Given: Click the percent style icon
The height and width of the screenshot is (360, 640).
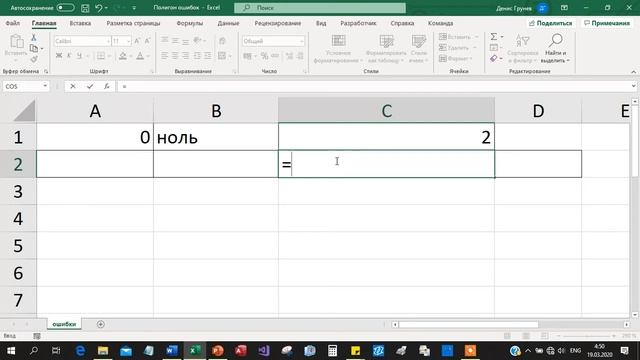Looking at the screenshot, I should (264, 56).
